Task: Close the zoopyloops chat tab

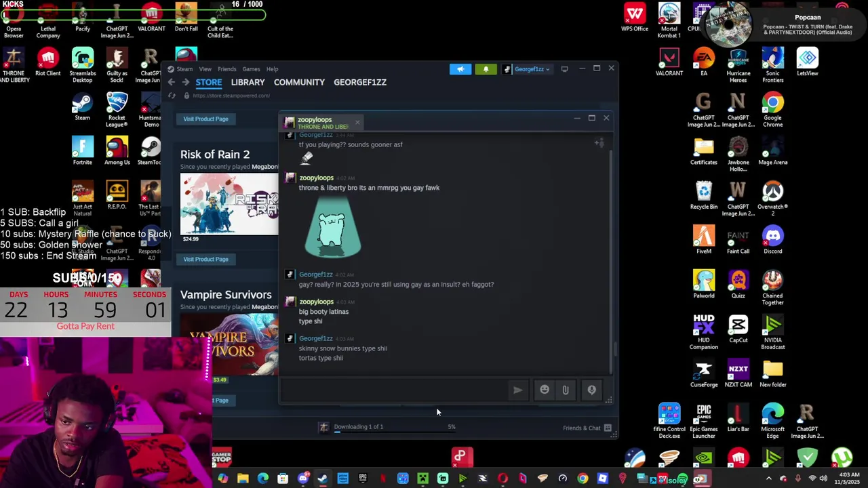Action: (x=357, y=123)
